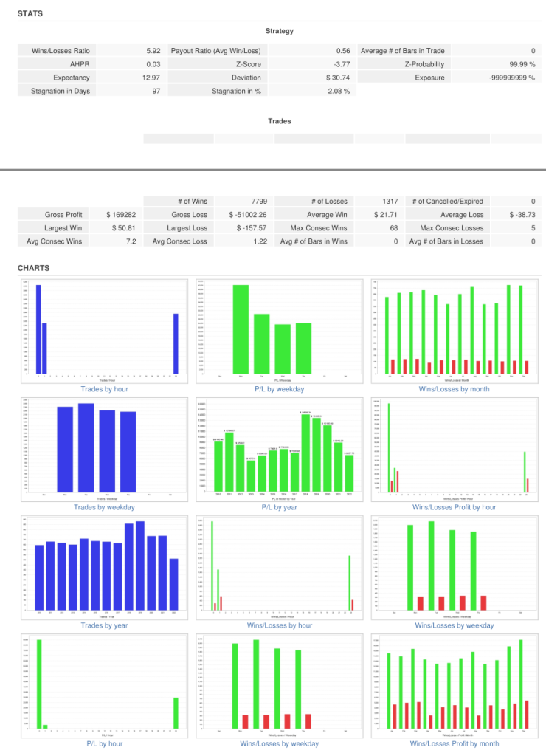The height and width of the screenshot is (756, 546).
Task: Select the Stagnation in Days value 97
Action: click(156, 91)
